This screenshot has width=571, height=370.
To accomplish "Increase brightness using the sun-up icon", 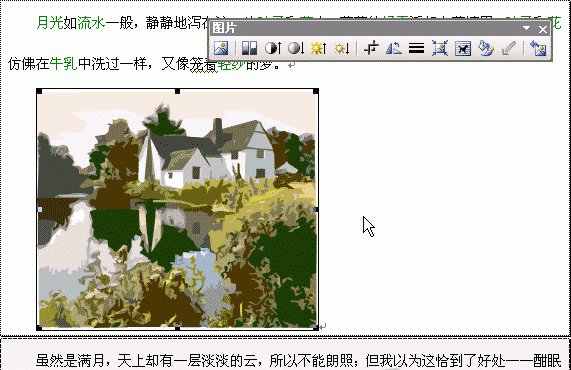I will 319,48.
